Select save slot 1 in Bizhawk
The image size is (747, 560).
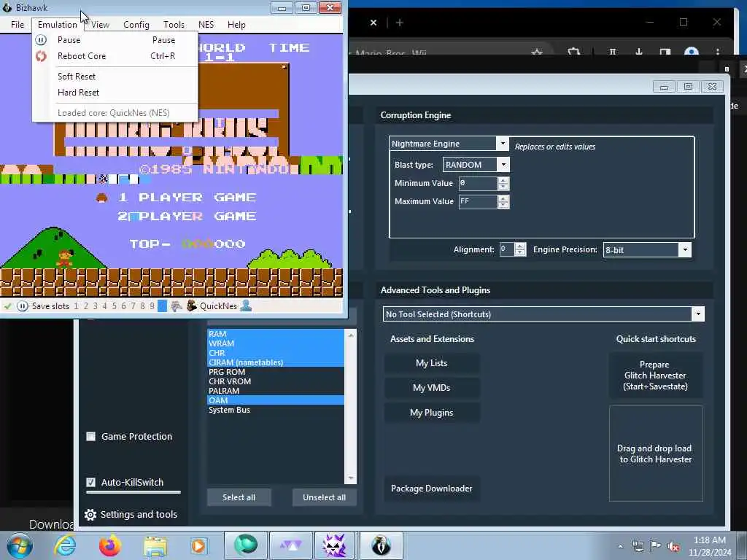pyautogui.click(x=76, y=306)
